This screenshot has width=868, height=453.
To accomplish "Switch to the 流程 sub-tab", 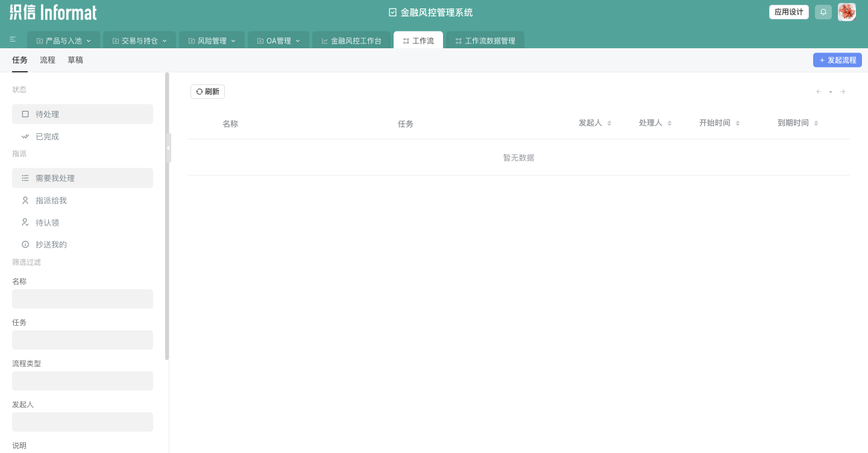I will tap(48, 60).
